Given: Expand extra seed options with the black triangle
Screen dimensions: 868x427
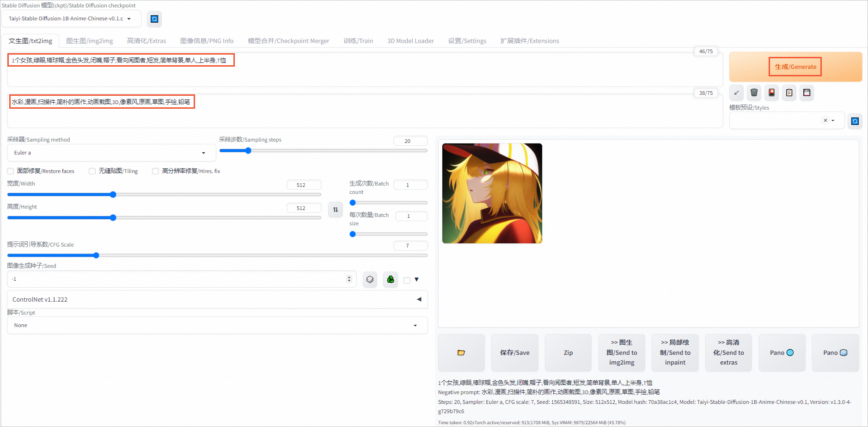Looking at the screenshot, I should click(416, 279).
